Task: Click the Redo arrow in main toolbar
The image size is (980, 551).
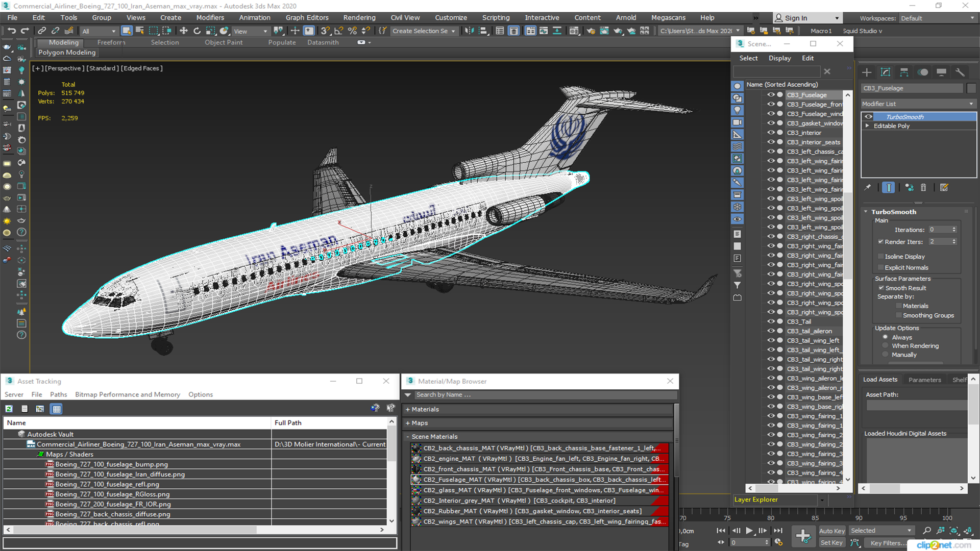Action: point(24,31)
